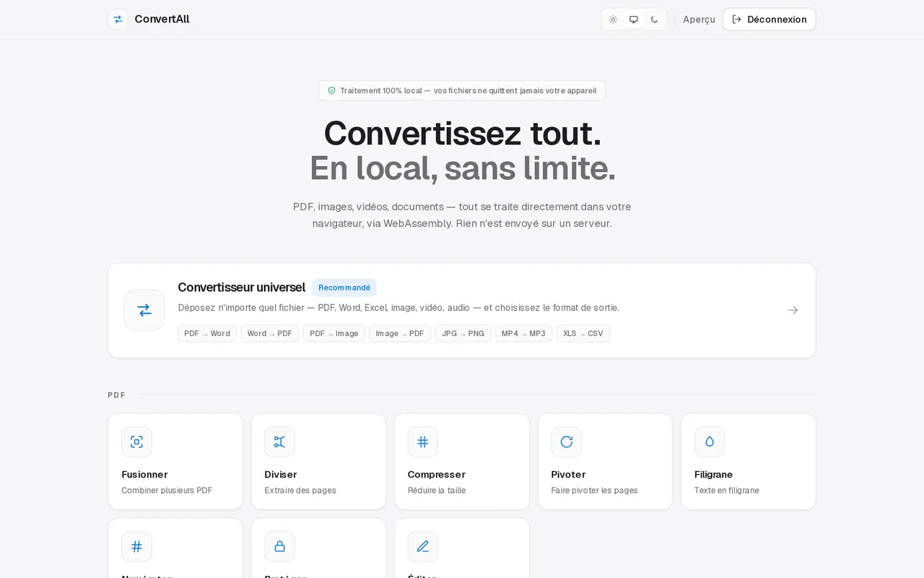The height and width of the screenshot is (578, 924).
Task: Select the XLS → CSV chip
Action: click(x=583, y=333)
